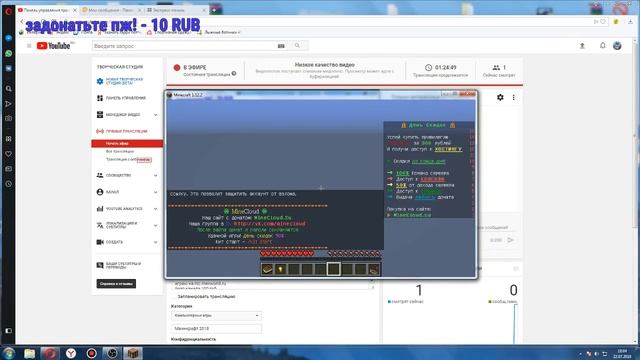Switch to the first YouTube dashboard tab
Screen dimensions: 640x360
pyautogui.click(x=47, y=10)
